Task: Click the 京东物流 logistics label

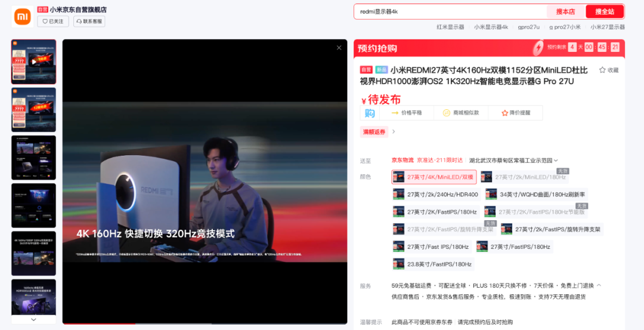Action: (402, 161)
